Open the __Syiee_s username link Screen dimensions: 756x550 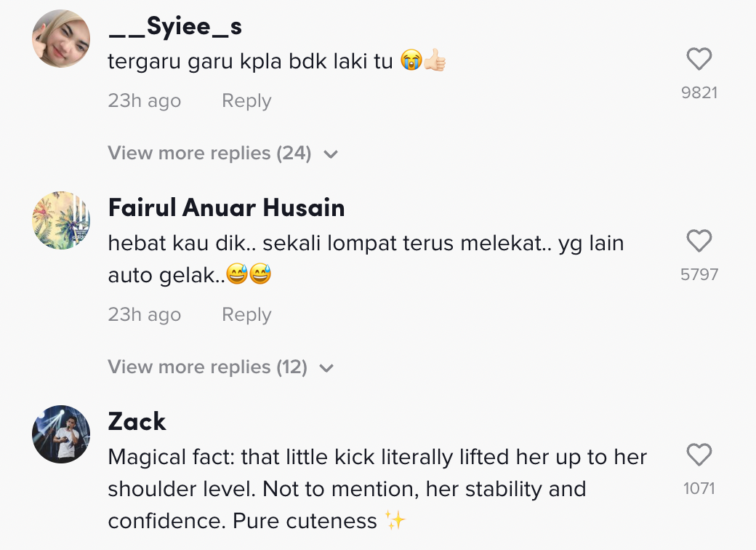click(x=174, y=27)
